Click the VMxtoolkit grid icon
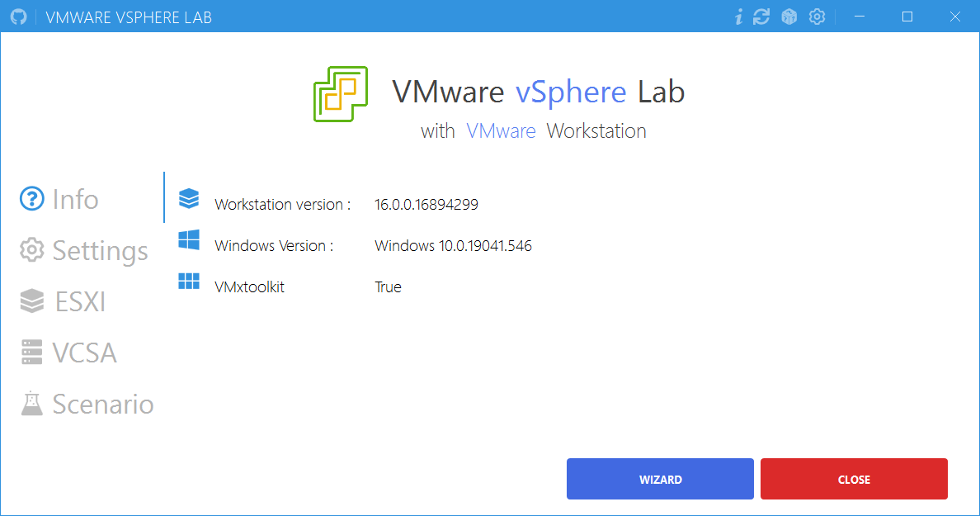This screenshot has width=980, height=516. point(189,282)
